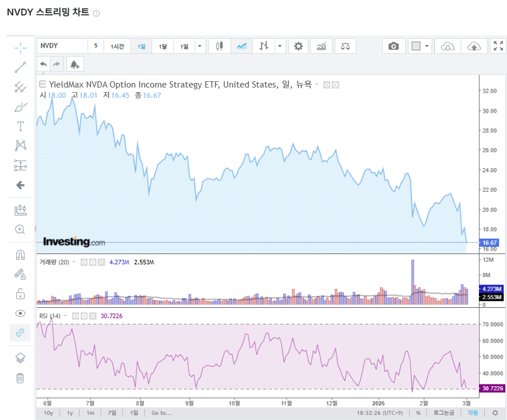Select the pitchfork drawing tool
This screenshot has height=420, width=507.
[21, 87]
